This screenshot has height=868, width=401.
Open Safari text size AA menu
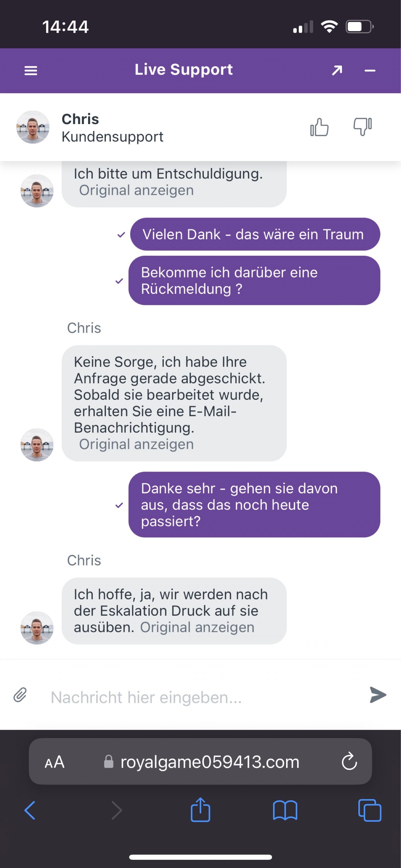pyautogui.click(x=55, y=761)
